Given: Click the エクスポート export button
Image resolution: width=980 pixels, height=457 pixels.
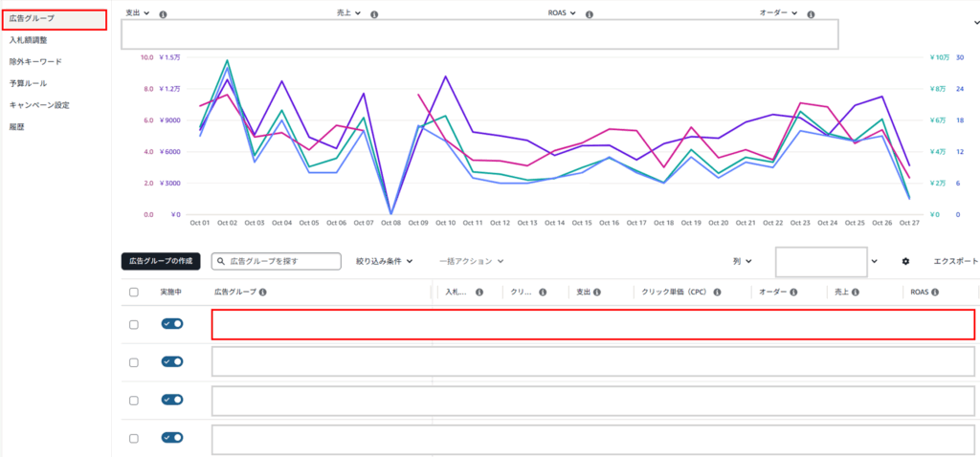Looking at the screenshot, I should [955, 261].
